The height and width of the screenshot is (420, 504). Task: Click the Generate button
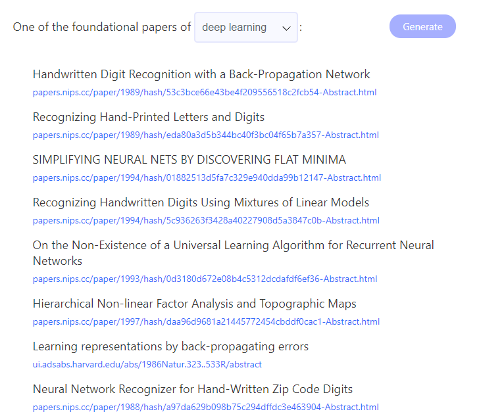(422, 26)
